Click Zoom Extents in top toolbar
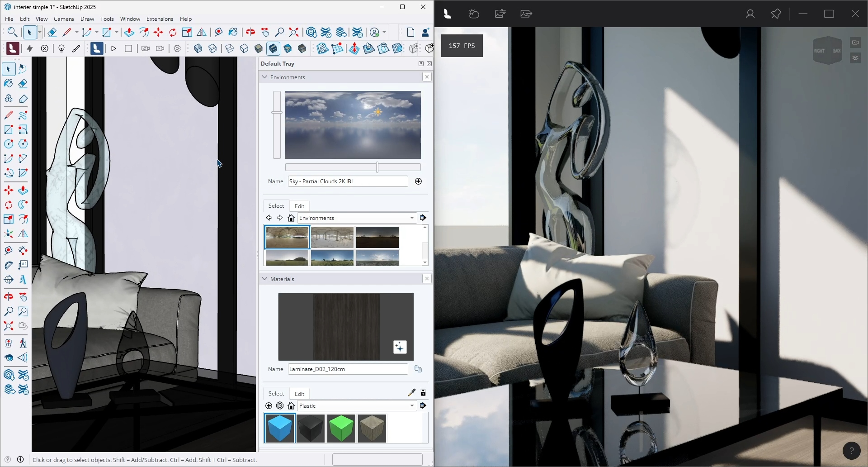 coord(294,32)
